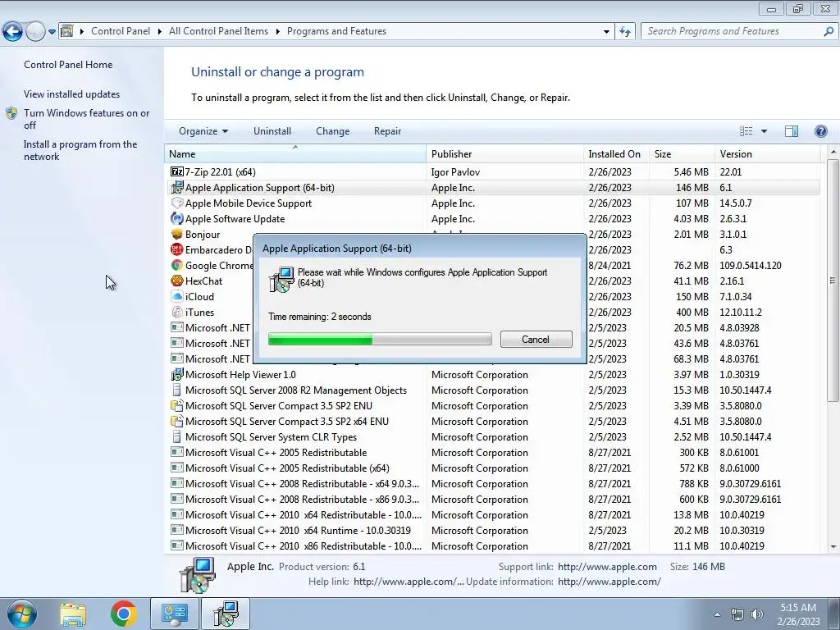Select the Visual C++ 2010 x64 Runtime row

coord(492,531)
